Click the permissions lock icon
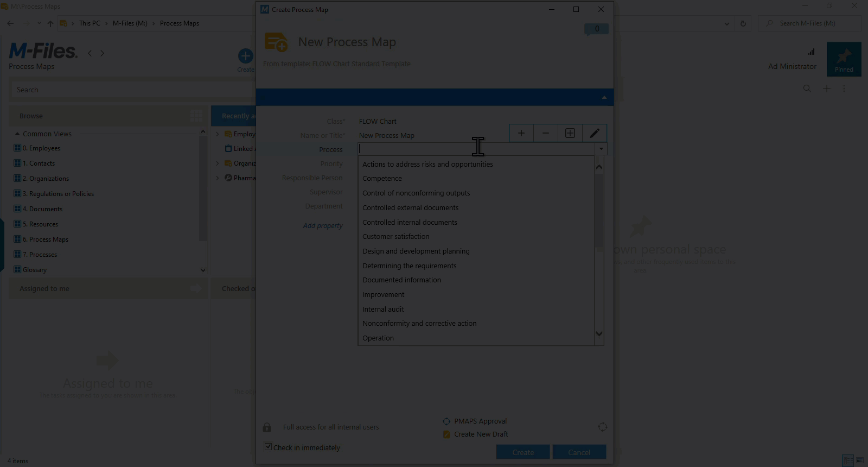868x467 pixels. 267,427
